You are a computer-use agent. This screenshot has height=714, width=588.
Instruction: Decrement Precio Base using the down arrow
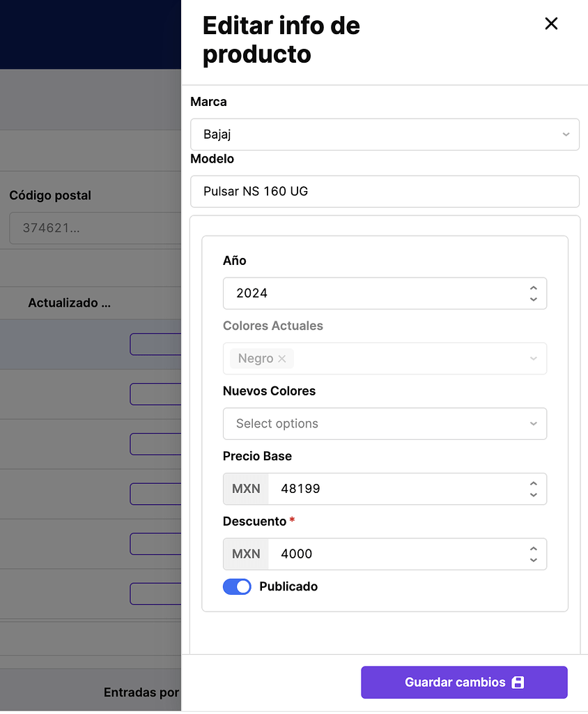[534, 494]
